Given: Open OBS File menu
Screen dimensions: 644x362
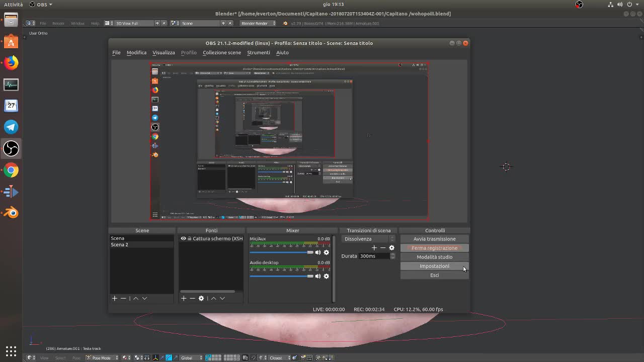Looking at the screenshot, I should pos(116,52).
